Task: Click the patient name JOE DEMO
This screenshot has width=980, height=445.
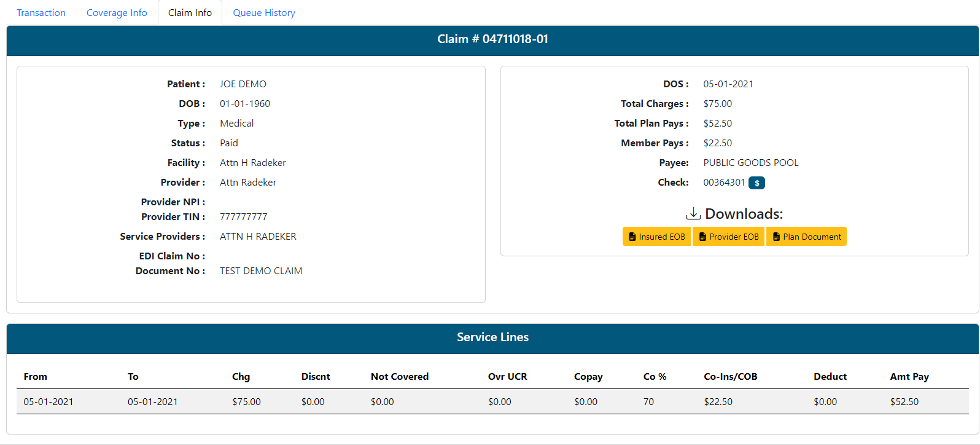Action: (243, 84)
